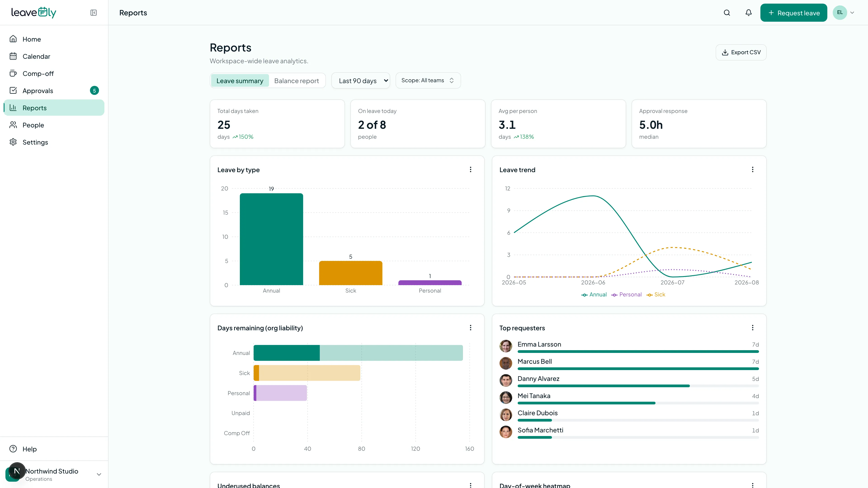This screenshot has height=488, width=868.
Task: Go to Calendar in sidebar
Action: tap(54, 56)
